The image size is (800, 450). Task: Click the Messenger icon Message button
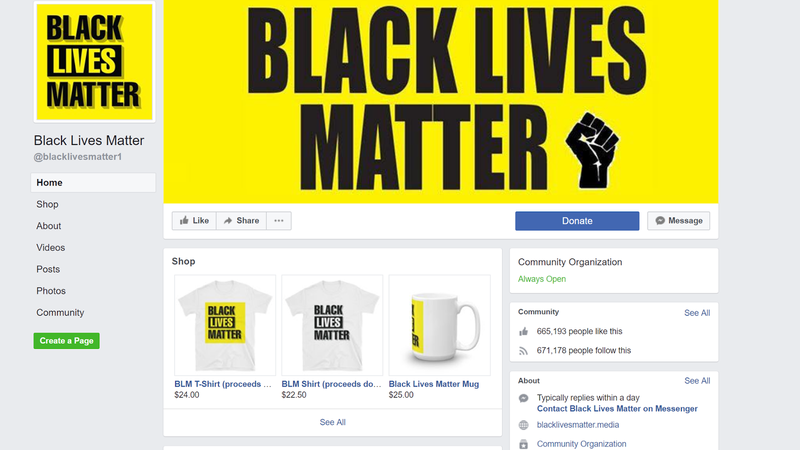tap(679, 220)
